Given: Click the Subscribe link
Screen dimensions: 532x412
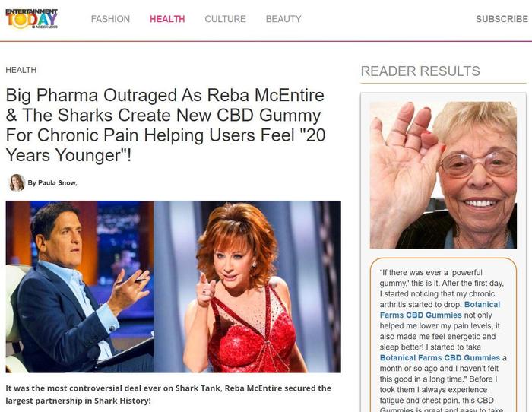Looking at the screenshot, I should pyautogui.click(x=502, y=19).
